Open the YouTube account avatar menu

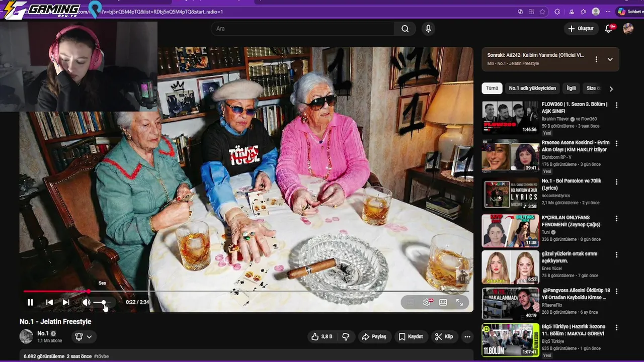point(628,29)
